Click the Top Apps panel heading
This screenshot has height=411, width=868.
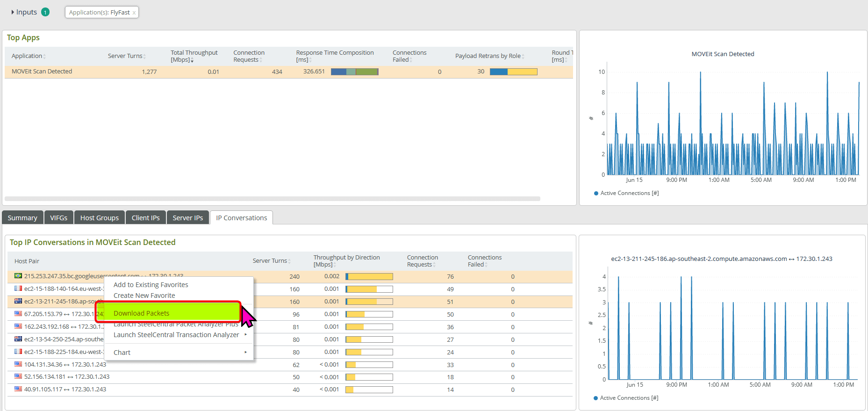click(23, 38)
